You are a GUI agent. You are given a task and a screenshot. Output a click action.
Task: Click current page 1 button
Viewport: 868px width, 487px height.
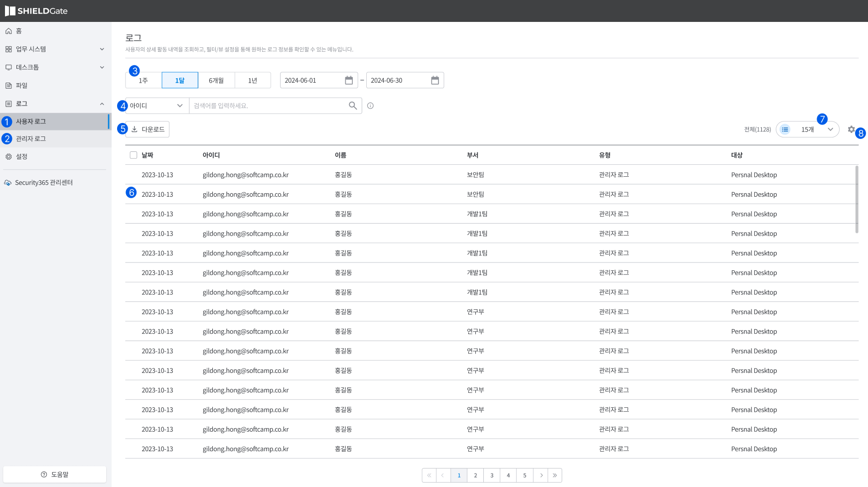click(459, 476)
